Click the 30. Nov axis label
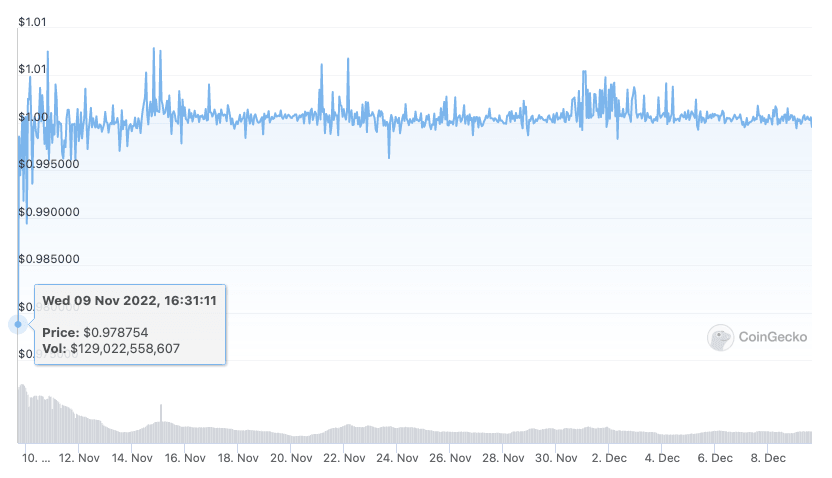This screenshot has width=832, height=478. point(556,458)
